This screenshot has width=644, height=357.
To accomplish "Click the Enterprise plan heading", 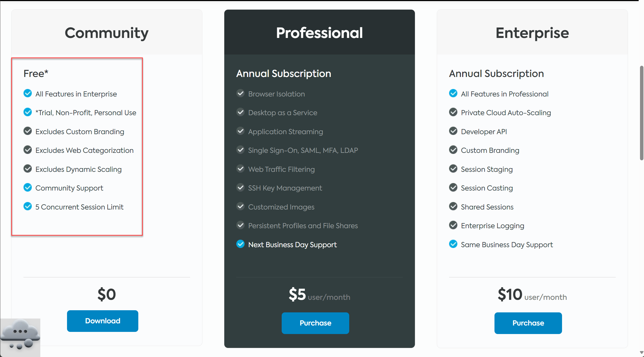I will (x=532, y=33).
